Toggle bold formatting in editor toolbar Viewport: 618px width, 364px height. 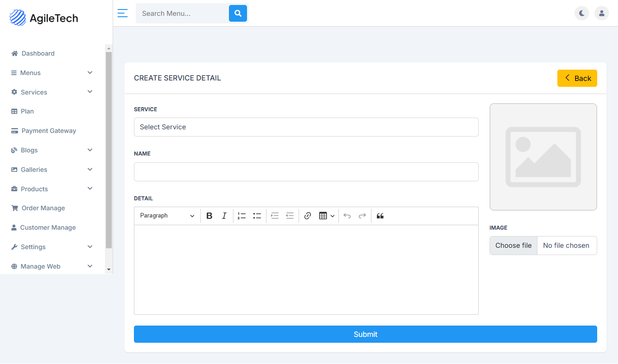click(x=209, y=216)
